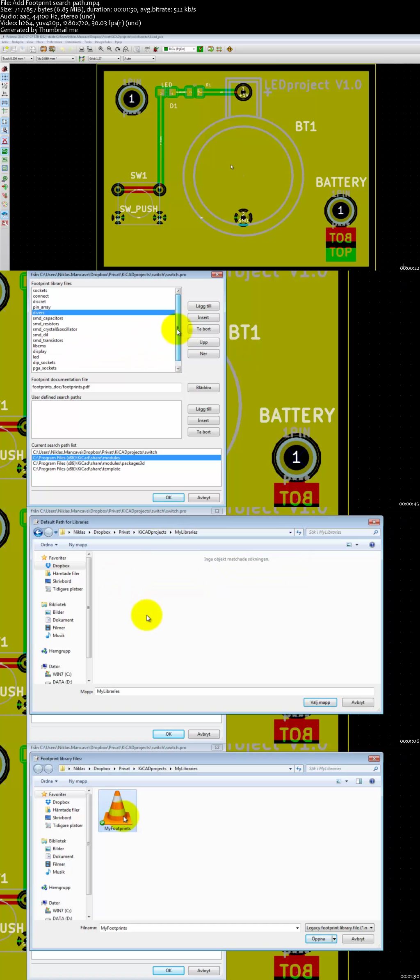This screenshot has width=420, height=980.
Task: Click the New board icon in Pcbnew
Action: coord(6,49)
